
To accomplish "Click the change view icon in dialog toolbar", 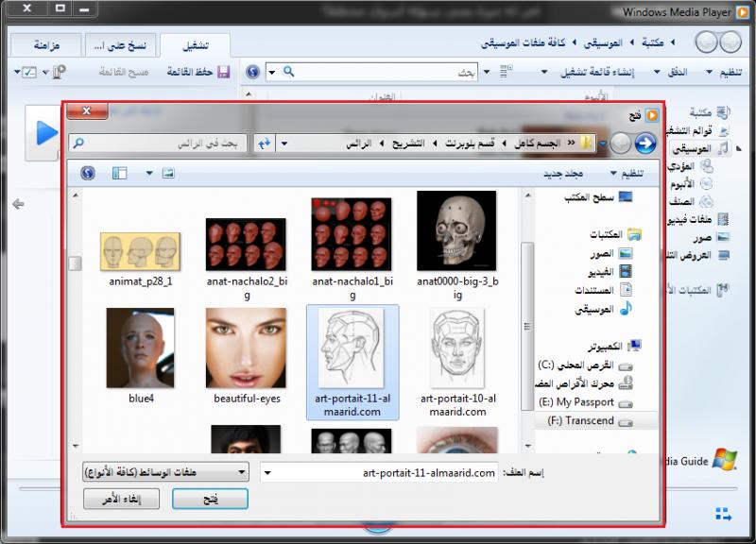I will coord(168,173).
